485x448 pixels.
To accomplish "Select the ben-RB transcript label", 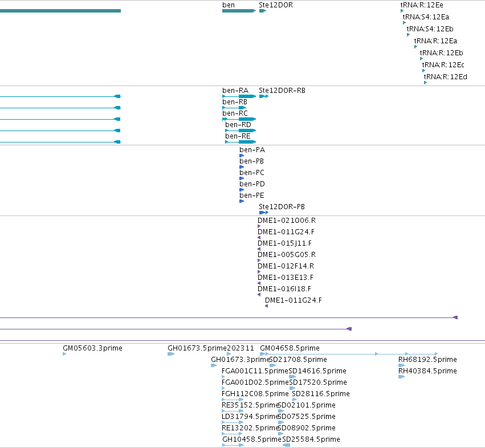I will click(x=235, y=102).
